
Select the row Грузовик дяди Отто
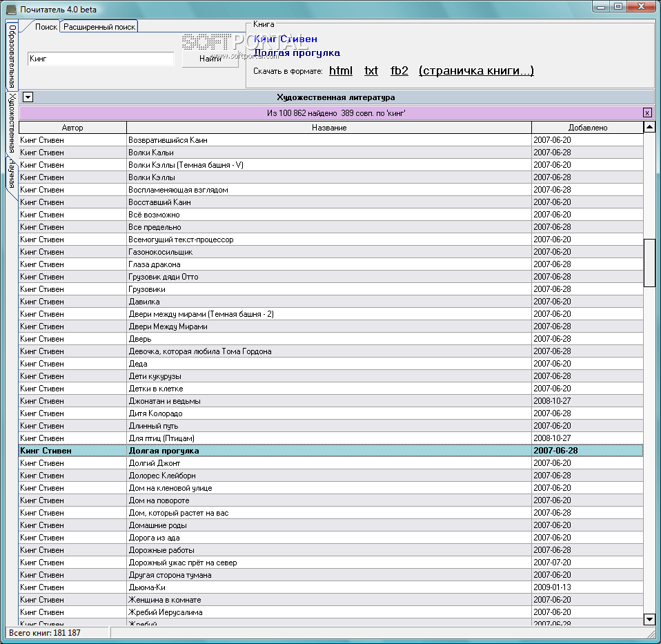(x=331, y=277)
